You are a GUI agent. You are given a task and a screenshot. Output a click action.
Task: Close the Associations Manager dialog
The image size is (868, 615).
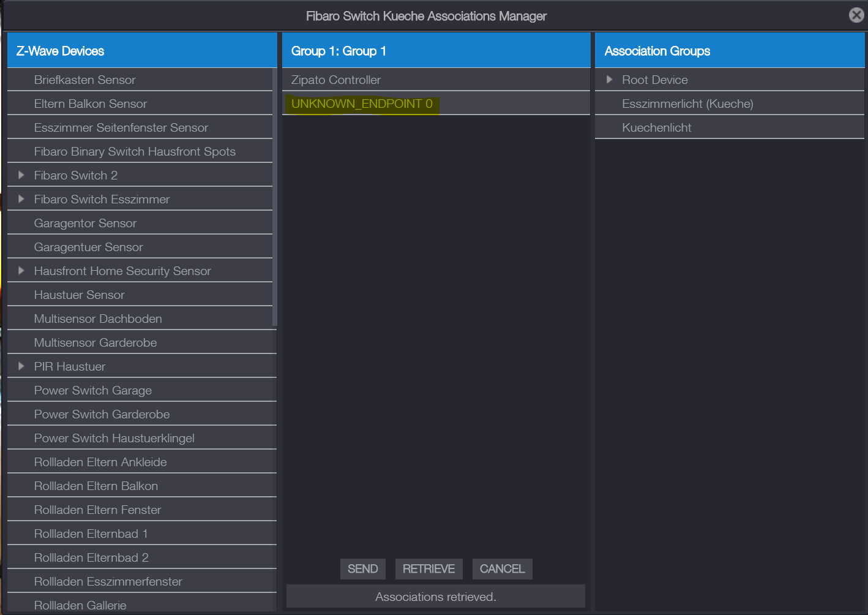point(856,15)
